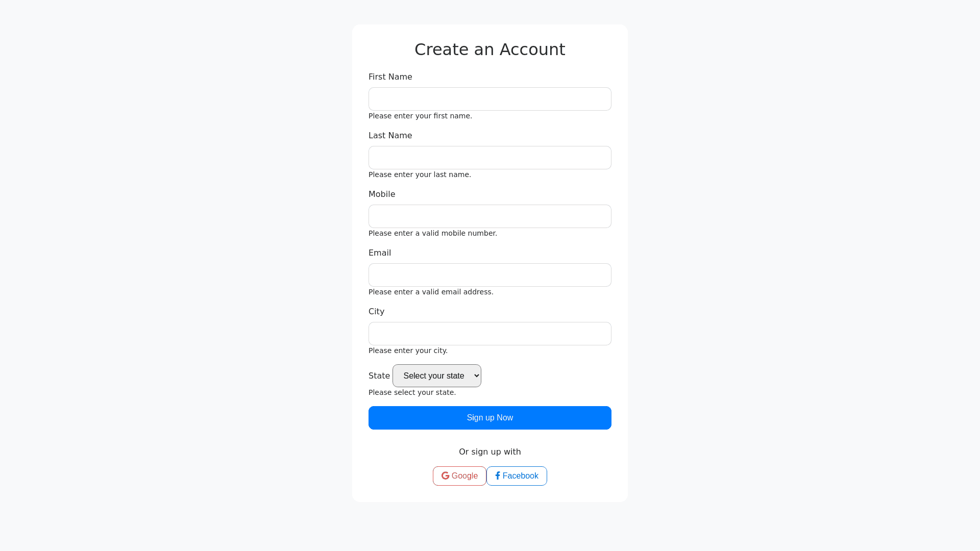
Task: Click the Google logo icon
Action: click(x=446, y=476)
